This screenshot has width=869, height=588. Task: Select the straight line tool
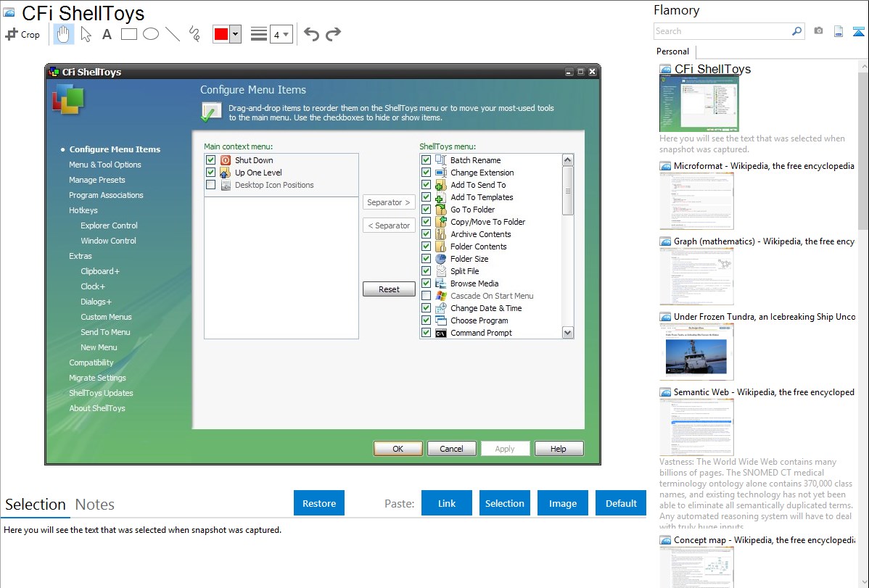pyautogui.click(x=173, y=34)
